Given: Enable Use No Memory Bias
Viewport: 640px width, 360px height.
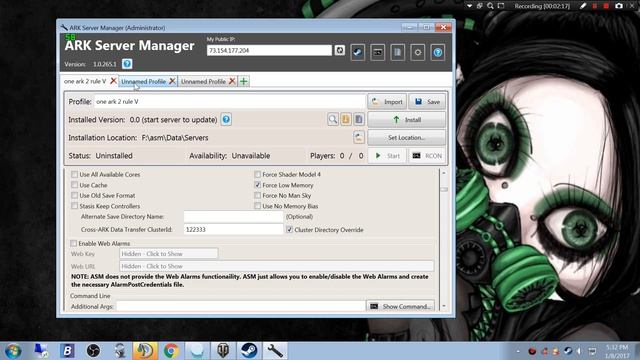Looking at the screenshot, I should (x=258, y=206).
